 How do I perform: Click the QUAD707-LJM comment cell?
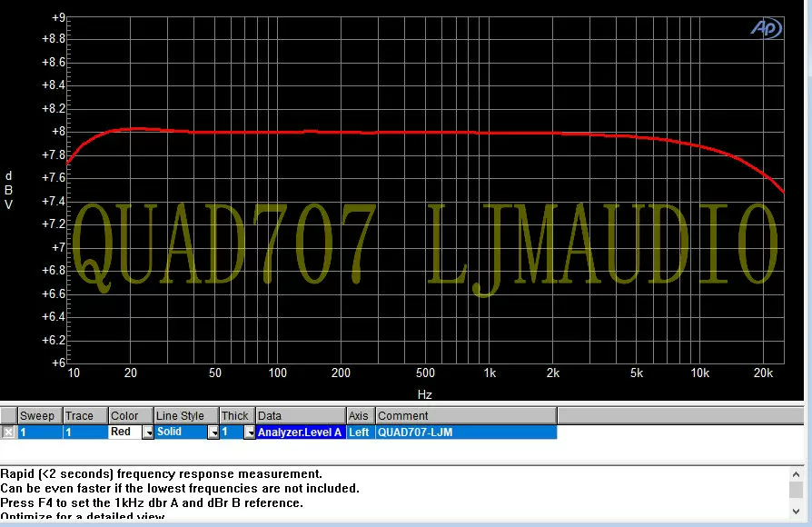pos(466,433)
